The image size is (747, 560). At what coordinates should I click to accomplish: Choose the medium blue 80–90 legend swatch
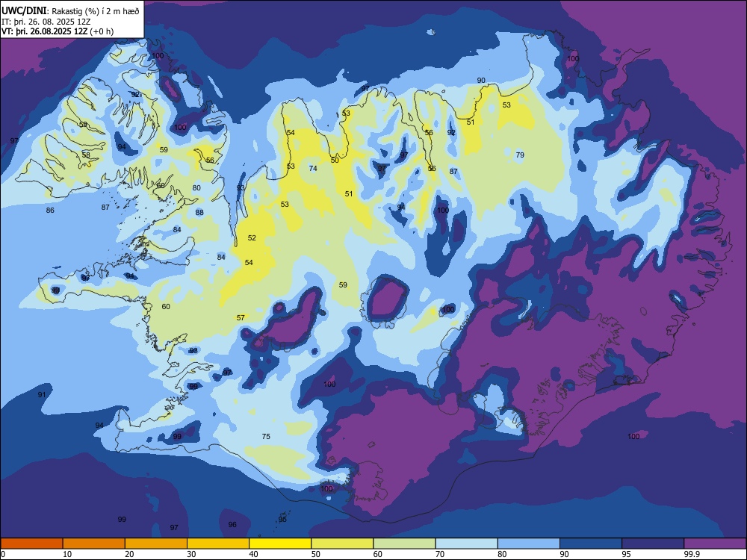[x=529, y=544]
